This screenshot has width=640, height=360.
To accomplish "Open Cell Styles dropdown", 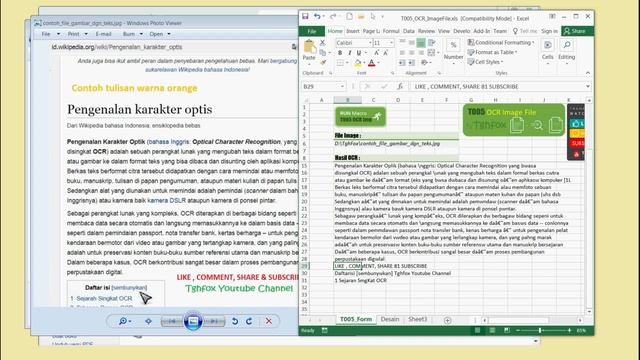I will coord(485,62).
